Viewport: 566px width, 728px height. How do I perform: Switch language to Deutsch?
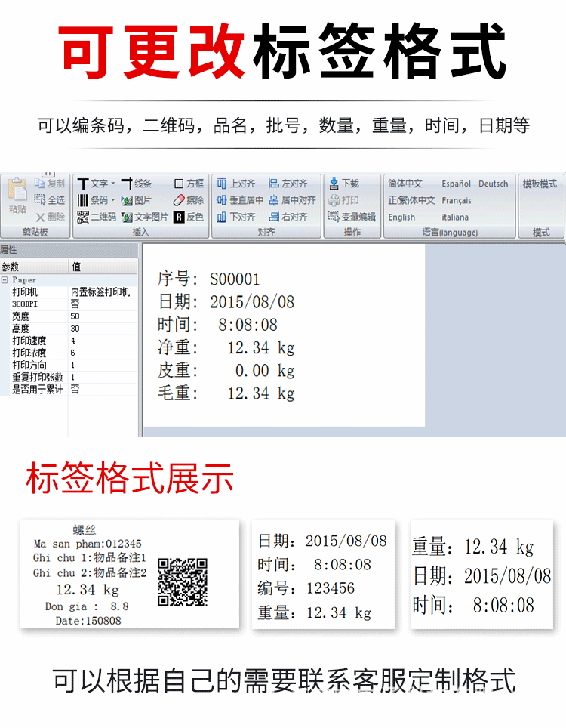(x=493, y=184)
